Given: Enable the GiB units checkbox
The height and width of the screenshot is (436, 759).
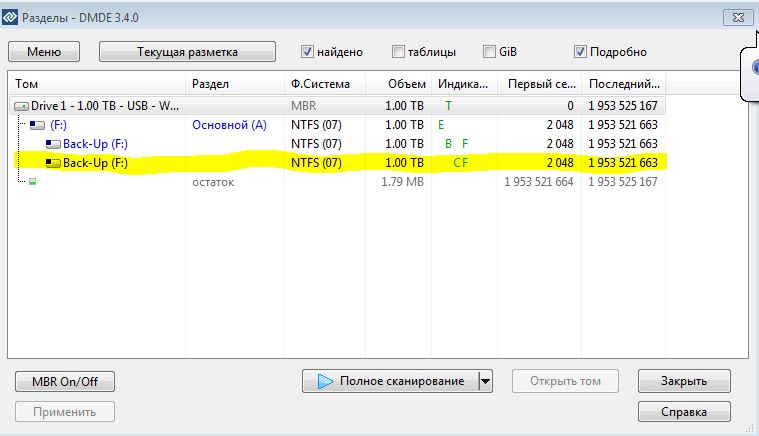Looking at the screenshot, I should 490,52.
